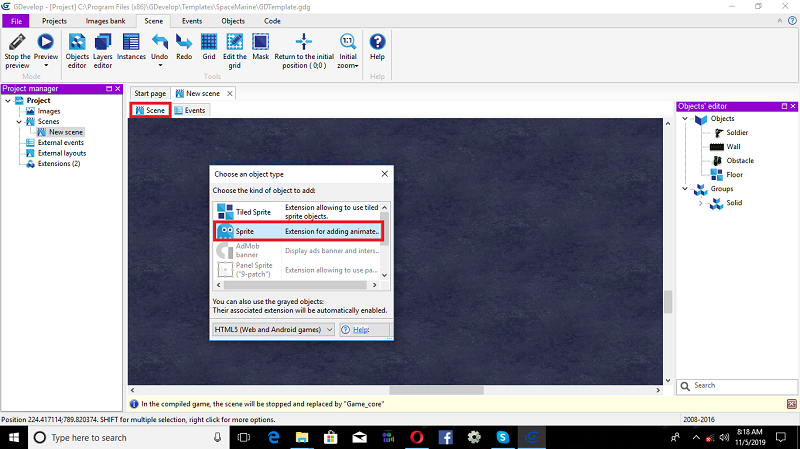Start the Preview play icon
Image resolution: width=800 pixels, height=449 pixels.
pos(45,42)
